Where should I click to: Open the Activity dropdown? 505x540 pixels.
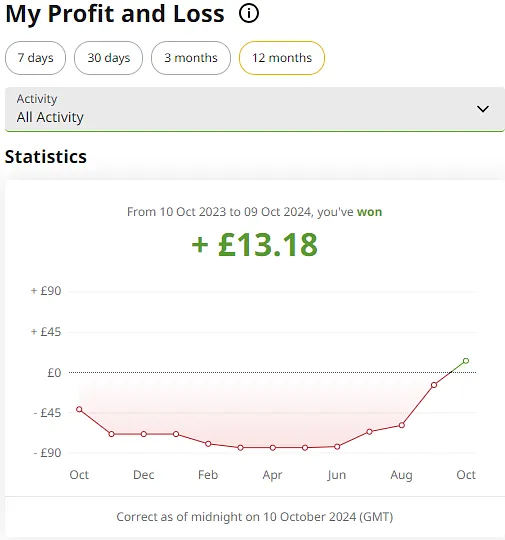255,109
